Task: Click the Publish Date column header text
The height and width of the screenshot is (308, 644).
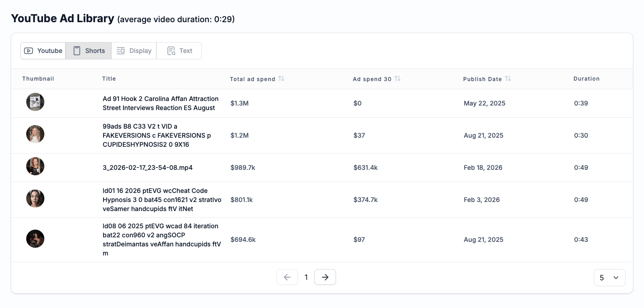Action: point(482,79)
